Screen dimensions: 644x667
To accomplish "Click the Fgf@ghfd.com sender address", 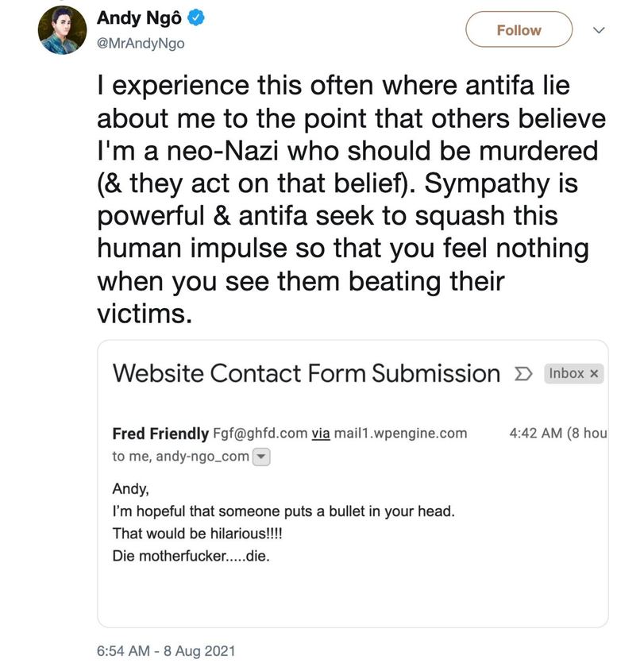I will pyautogui.click(x=260, y=434).
